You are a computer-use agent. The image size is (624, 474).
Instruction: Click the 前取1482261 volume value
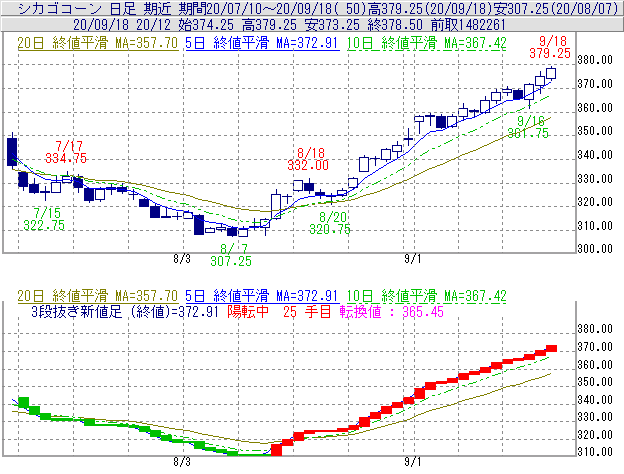click(x=468, y=25)
